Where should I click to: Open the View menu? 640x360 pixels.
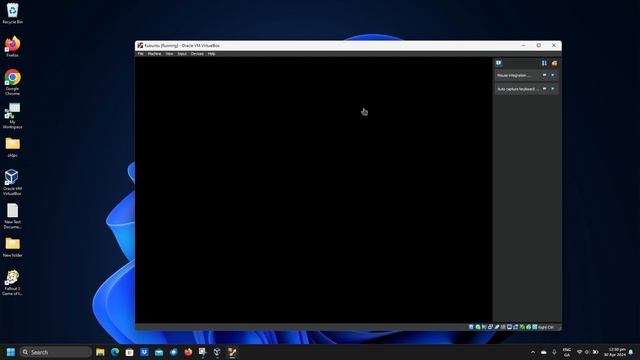click(x=169, y=54)
